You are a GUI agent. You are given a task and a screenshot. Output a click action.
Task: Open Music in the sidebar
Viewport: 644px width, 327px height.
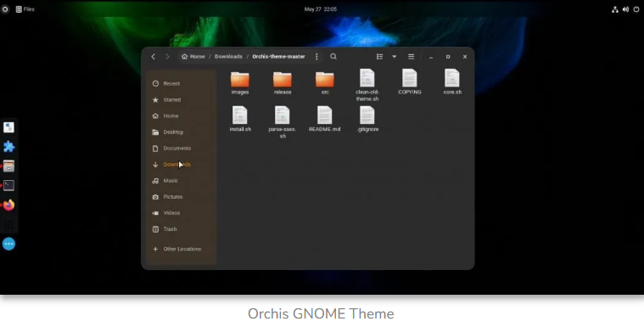(181, 181)
